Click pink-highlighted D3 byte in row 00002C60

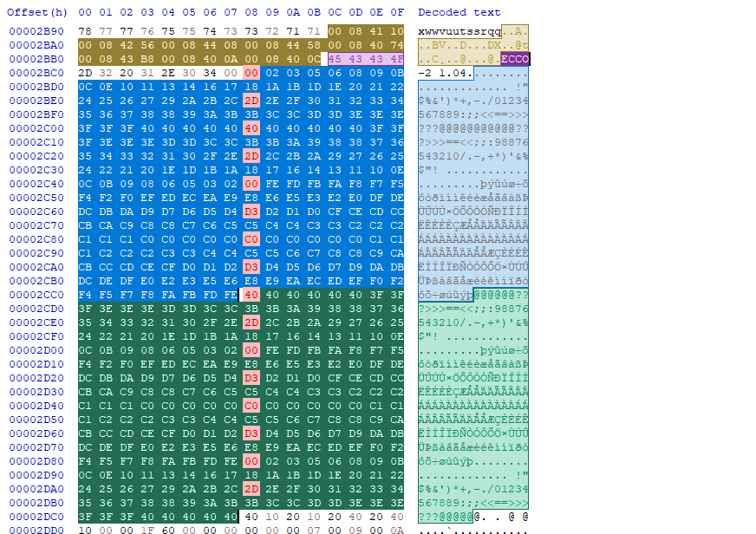[x=251, y=212]
